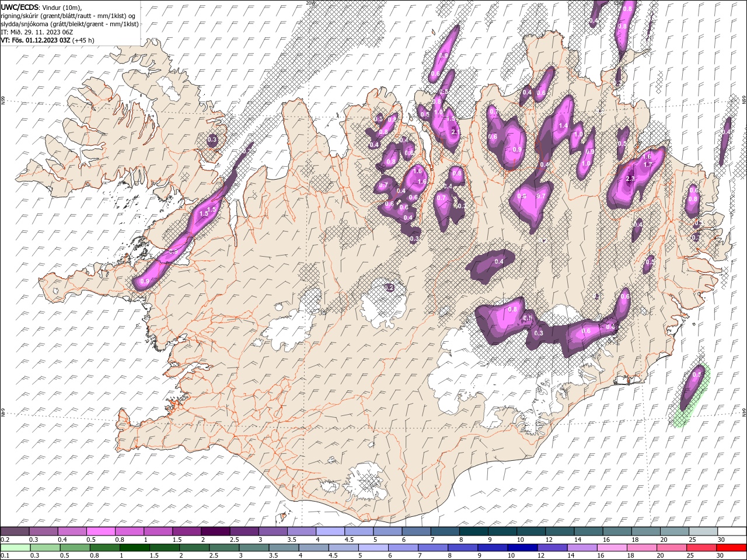Pick the lower legend light pink swatch labeled 16
Viewport: 747px width, 560px height.
pos(613,548)
